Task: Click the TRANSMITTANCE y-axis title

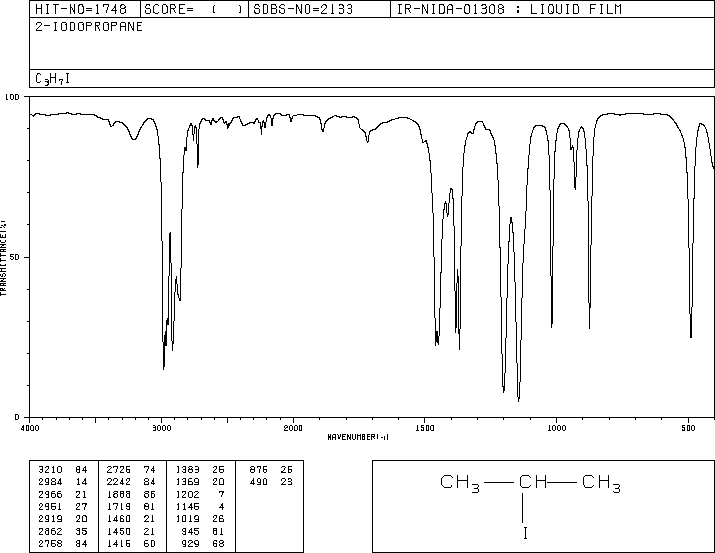Action: [x=3, y=258]
